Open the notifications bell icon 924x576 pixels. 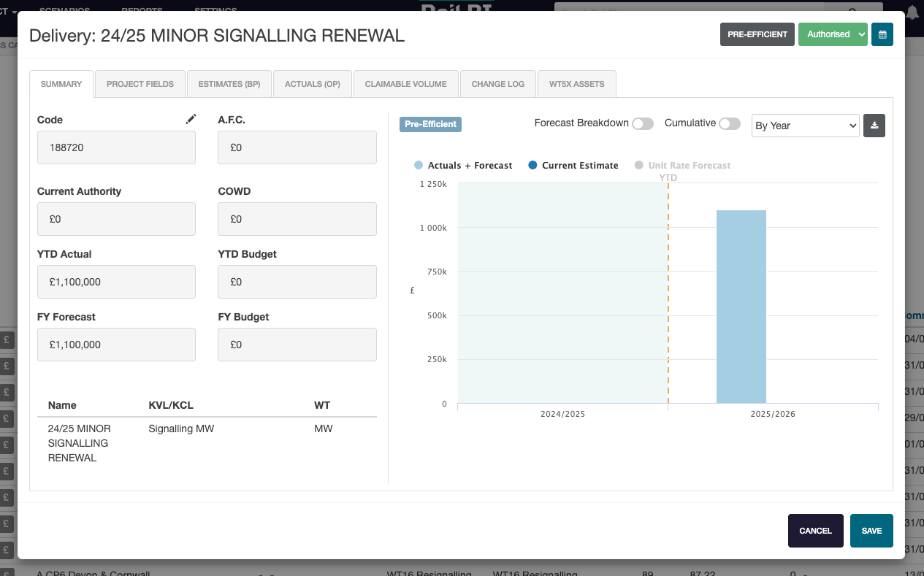tap(912, 12)
